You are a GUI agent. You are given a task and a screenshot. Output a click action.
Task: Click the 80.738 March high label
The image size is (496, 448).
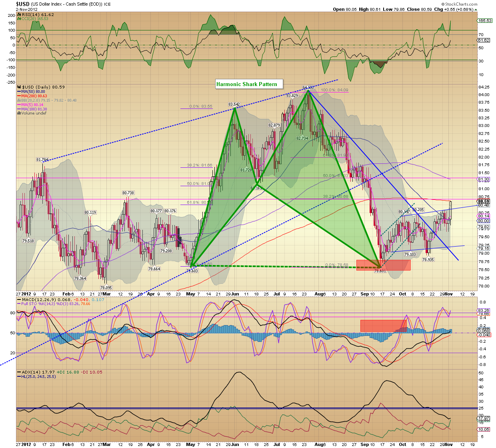[128, 193]
